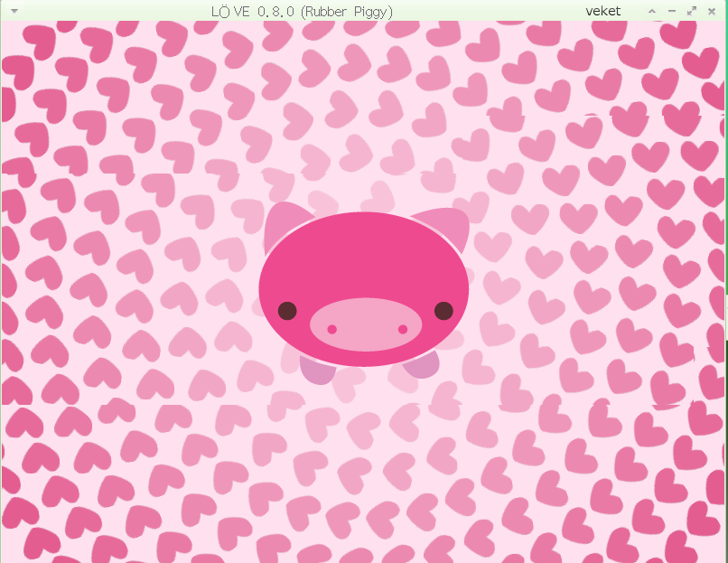Click the pig's right ear
Image resolution: width=728 pixels, height=563 pixels.
click(x=444, y=225)
